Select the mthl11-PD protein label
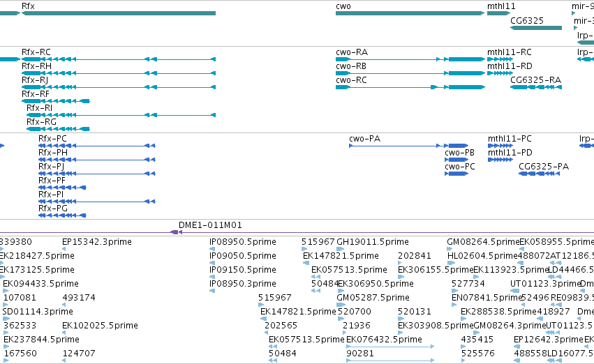The height and width of the screenshot is (364, 594). point(510,153)
